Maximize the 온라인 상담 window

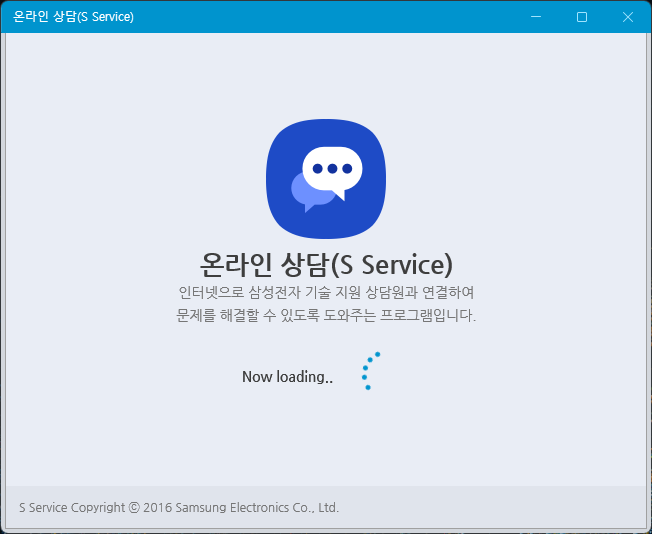pos(582,17)
